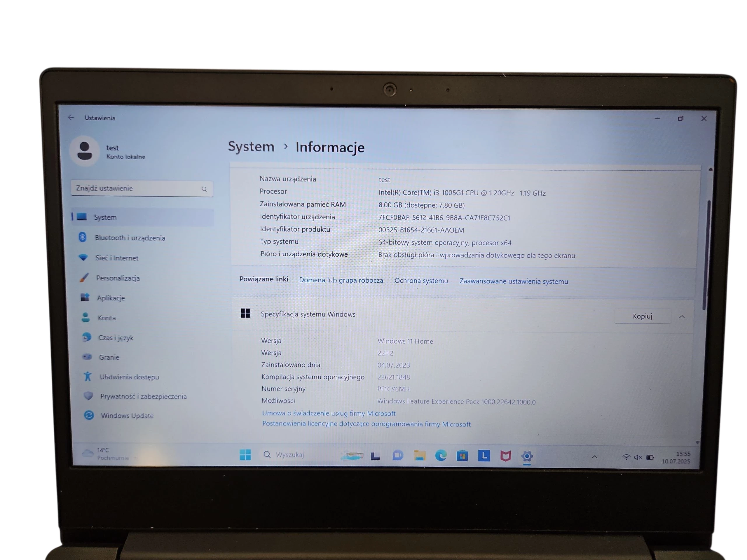Click the muted volume tray icon

(x=638, y=457)
